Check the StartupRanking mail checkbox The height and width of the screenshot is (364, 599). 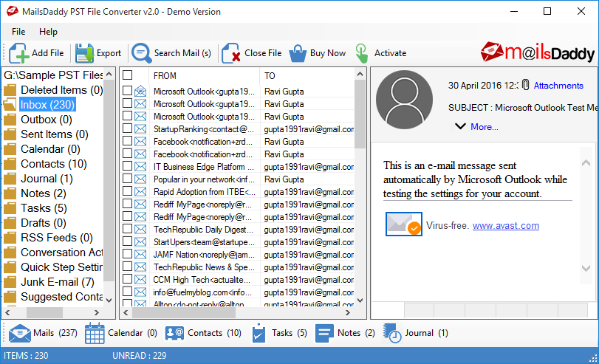point(127,128)
